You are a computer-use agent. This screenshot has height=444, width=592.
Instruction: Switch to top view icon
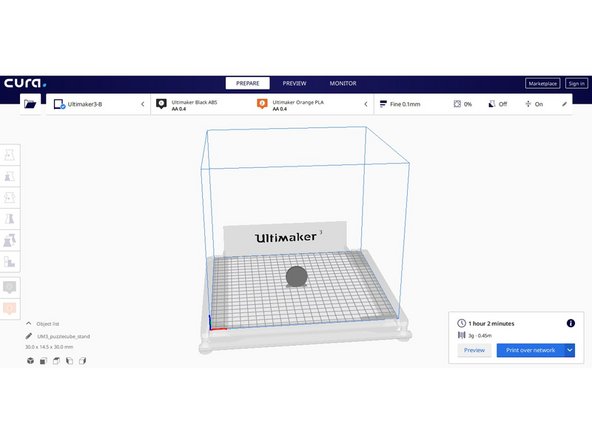coord(56,361)
